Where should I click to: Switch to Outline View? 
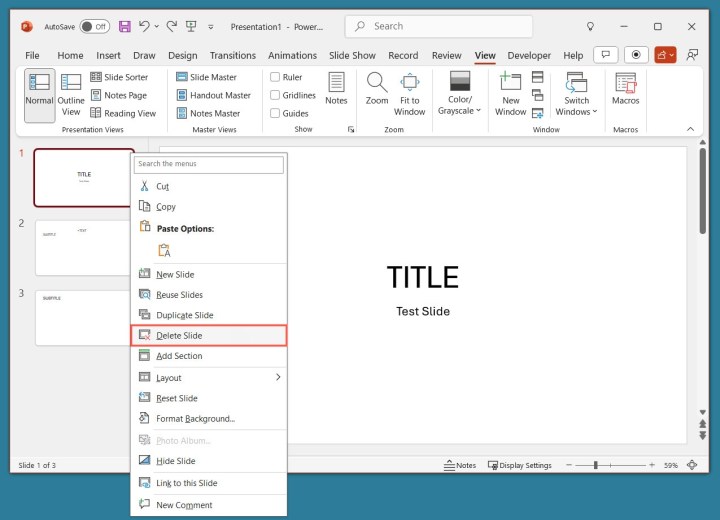click(71, 95)
